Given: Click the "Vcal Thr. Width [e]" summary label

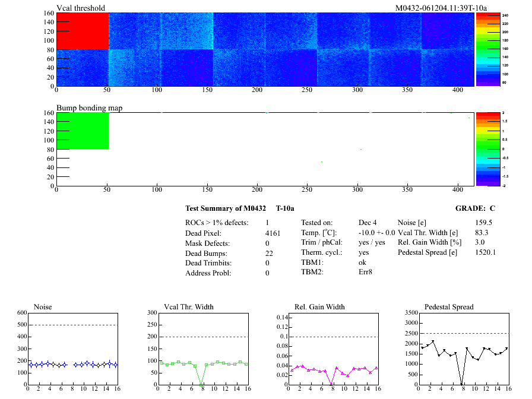Looking at the screenshot, I should (x=428, y=233).
